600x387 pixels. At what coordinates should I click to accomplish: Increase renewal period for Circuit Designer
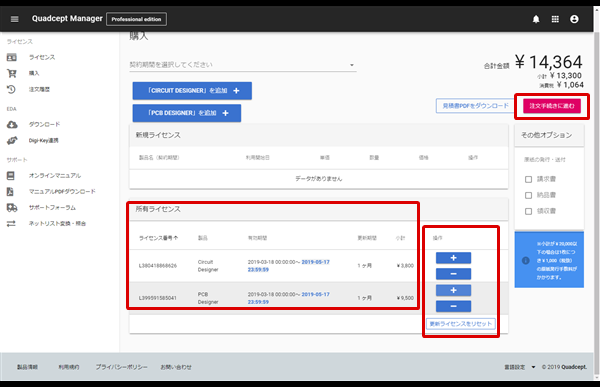453,258
